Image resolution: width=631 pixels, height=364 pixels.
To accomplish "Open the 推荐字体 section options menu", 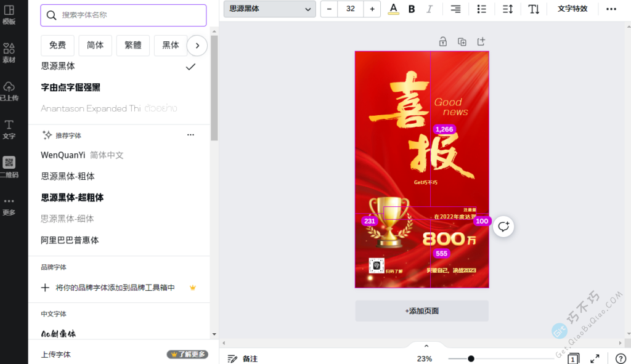I will pos(190,134).
